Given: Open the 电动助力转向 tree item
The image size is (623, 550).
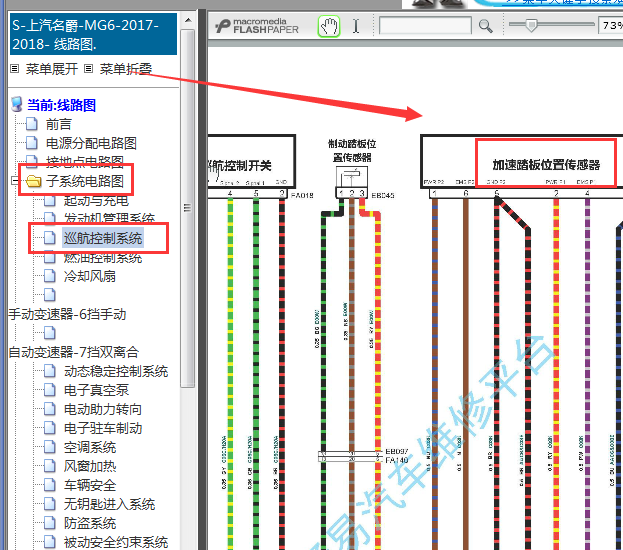Looking at the screenshot, I should pos(103,409).
